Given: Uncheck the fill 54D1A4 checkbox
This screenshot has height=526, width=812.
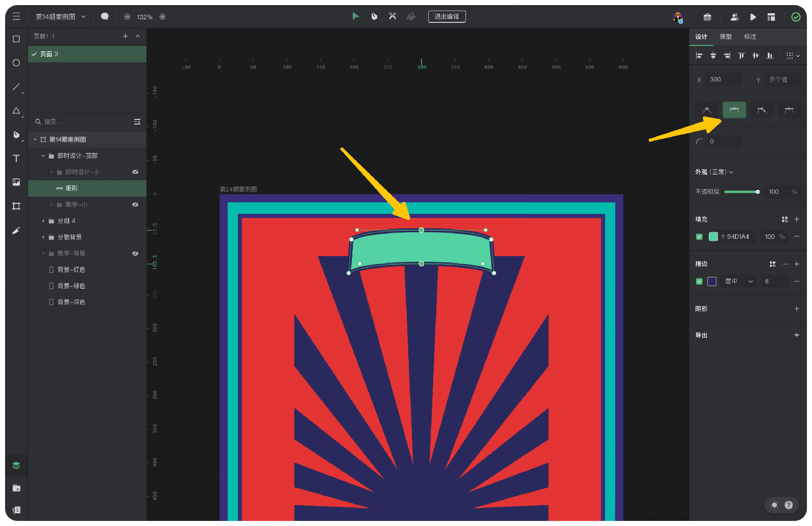Looking at the screenshot, I should click(699, 236).
